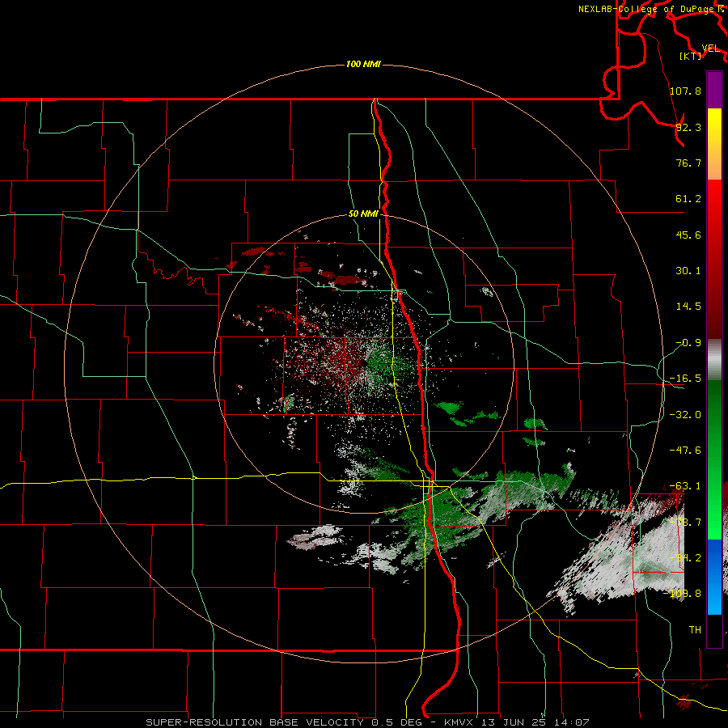Click the 100 NMI range ring label
Image resolution: width=728 pixels, height=728 pixels.
click(363, 64)
